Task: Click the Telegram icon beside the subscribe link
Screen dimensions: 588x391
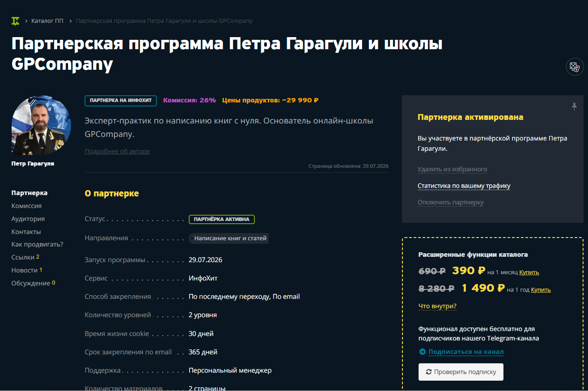Action: click(422, 352)
